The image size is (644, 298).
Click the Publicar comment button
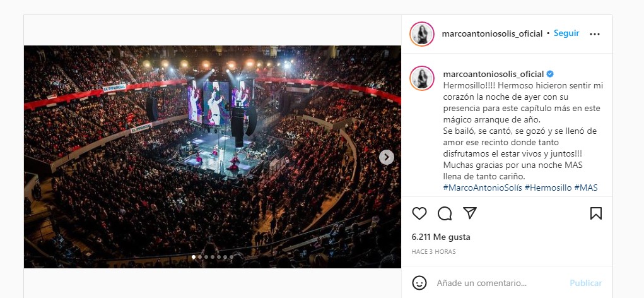click(586, 283)
